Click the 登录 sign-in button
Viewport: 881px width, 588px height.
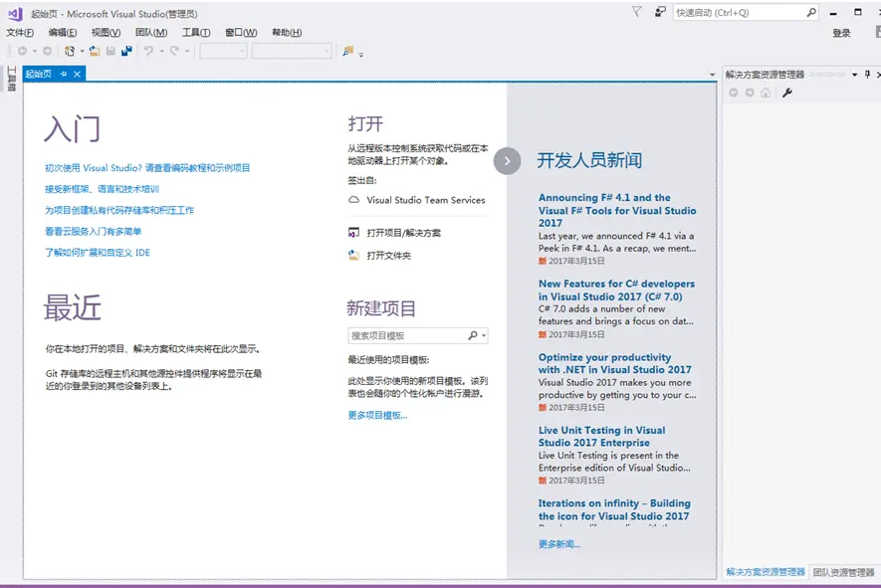841,33
